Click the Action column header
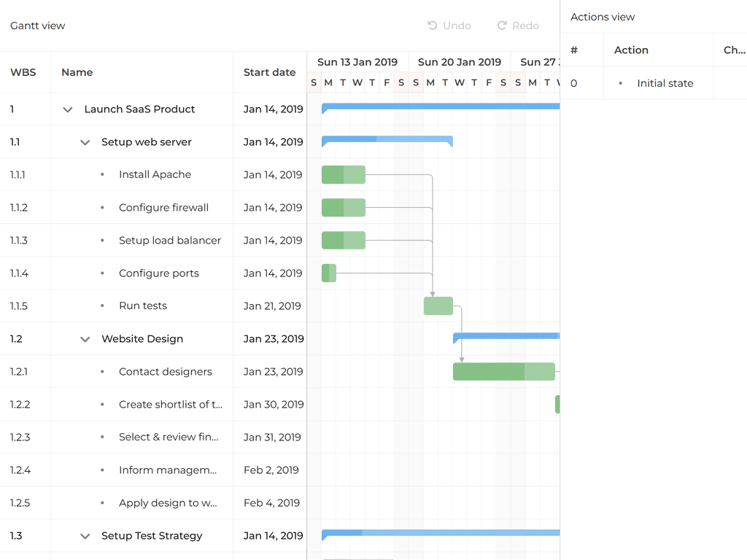The image size is (747, 560). (631, 50)
